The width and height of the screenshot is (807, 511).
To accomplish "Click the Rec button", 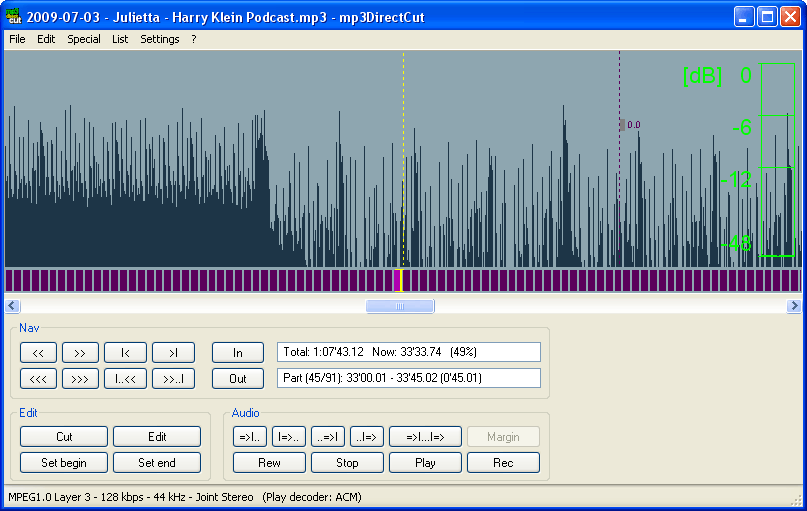I will pos(503,463).
